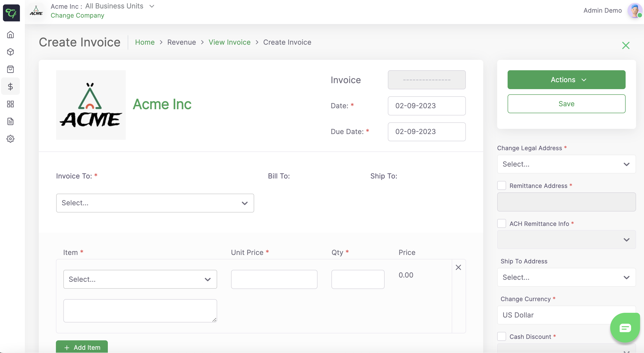Check the ACH Remittance Info checkbox
Viewport: 644px width, 353px height.
click(501, 223)
